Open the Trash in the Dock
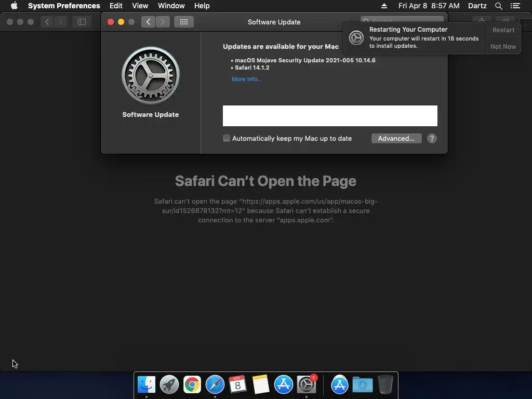 click(x=385, y=384)
